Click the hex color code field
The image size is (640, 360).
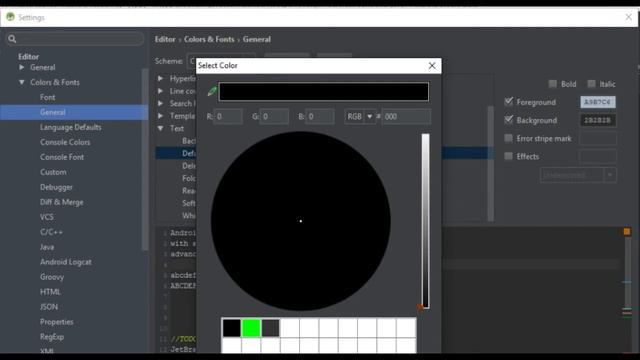click(x=406, y=117)
